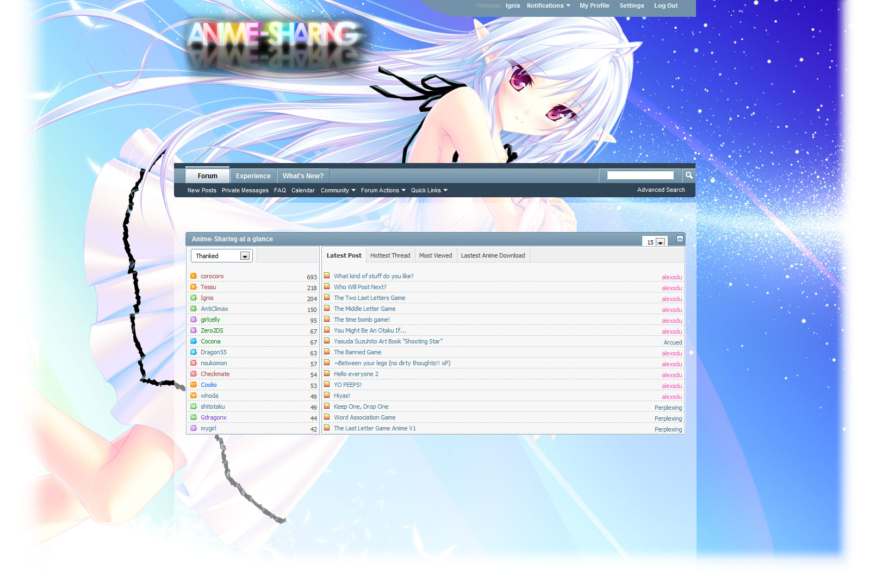Switch to the Most Viewed tab

coord(436,255)
